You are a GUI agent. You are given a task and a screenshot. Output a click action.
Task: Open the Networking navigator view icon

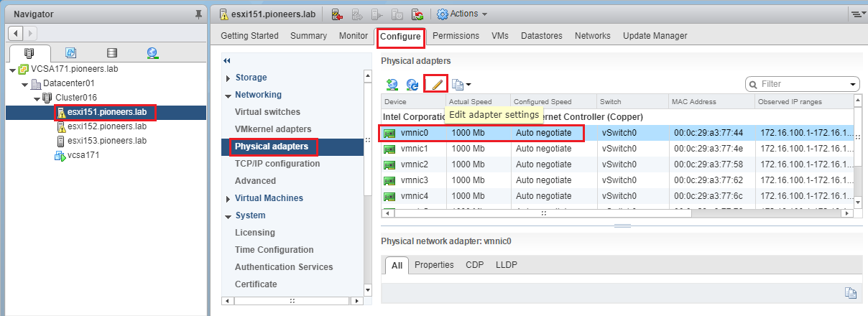click(152, 53)
